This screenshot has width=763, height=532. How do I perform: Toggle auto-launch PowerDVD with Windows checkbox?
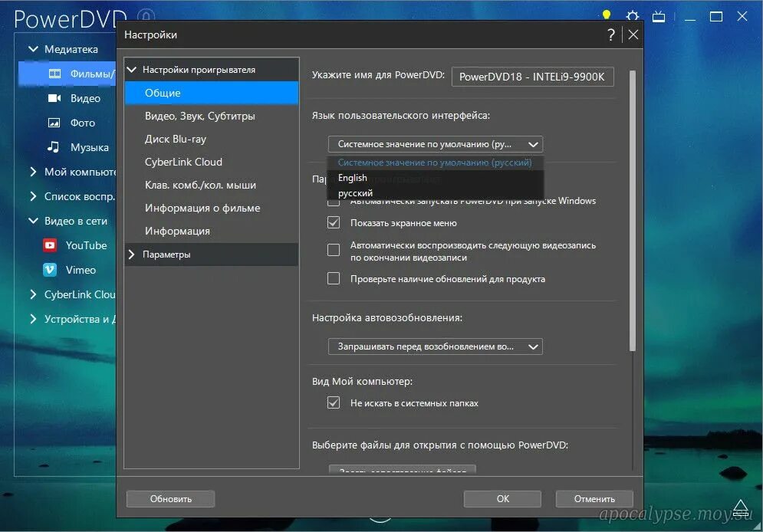click(334, 202)
